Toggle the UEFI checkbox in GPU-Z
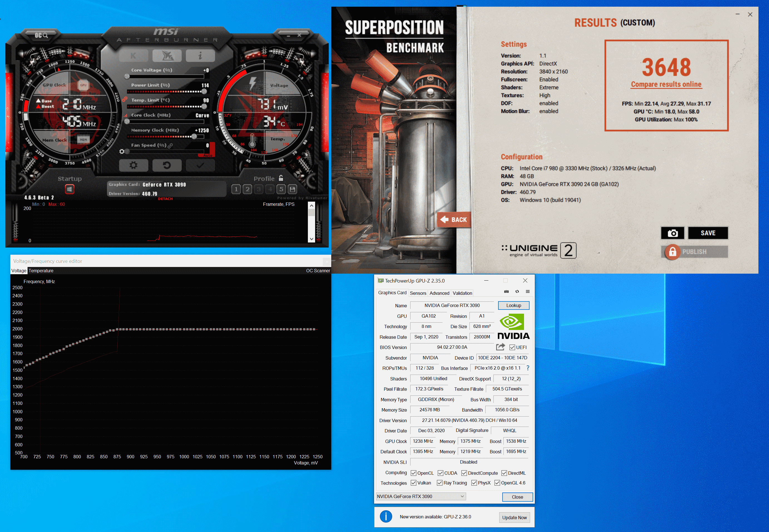Screen dimensions: 769x532 coord(512,347)
